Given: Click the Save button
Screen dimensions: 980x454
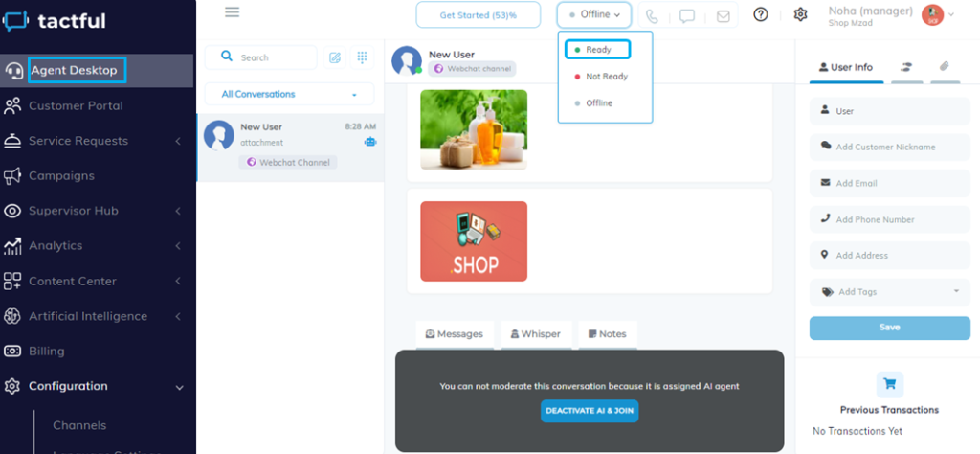Looking at the screenshot, I should coord(889,328).
